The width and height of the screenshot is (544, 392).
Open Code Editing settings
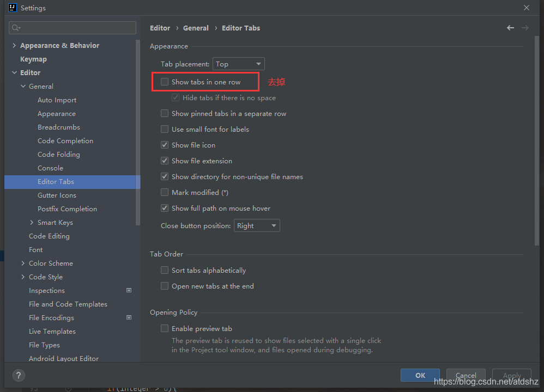pos(49,236)
